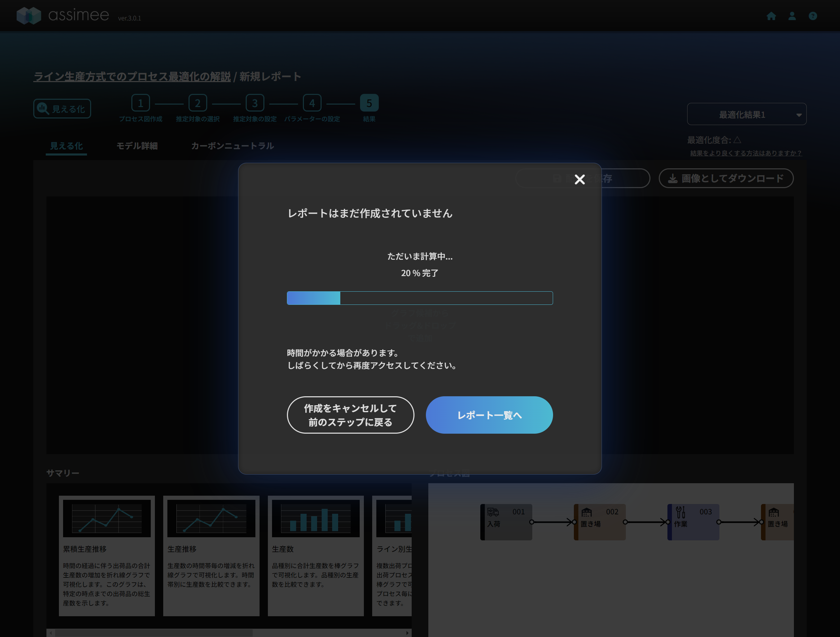This screenshot has height=637, width=840.
Task: Switch to the カーボンニュートラル tab
Action: [x=233, y=146]
